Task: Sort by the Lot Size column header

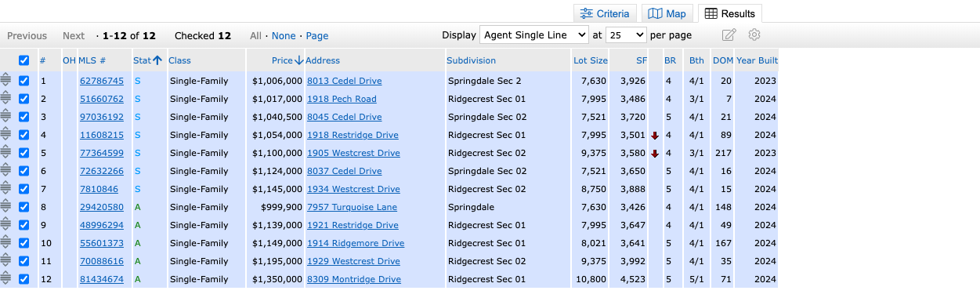Action: (590, 60)
